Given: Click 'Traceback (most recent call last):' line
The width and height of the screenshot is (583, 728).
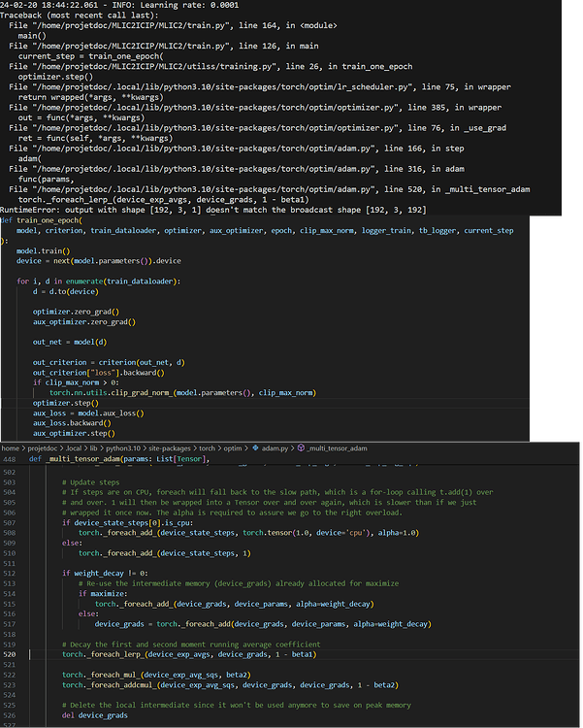Looking at the screenshot, I should click(79, 16).
